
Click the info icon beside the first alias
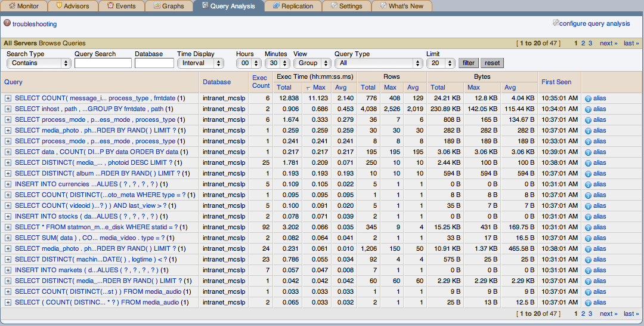[x=588, y=98]
